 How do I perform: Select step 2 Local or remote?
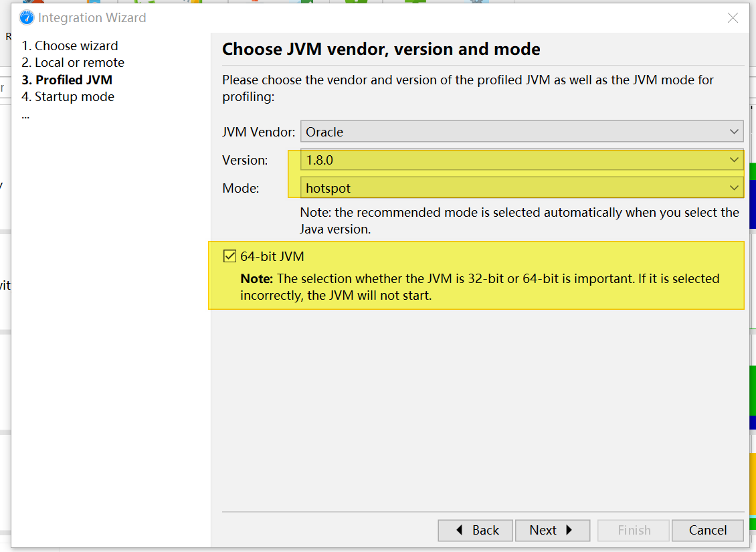[x=73, y=62]
